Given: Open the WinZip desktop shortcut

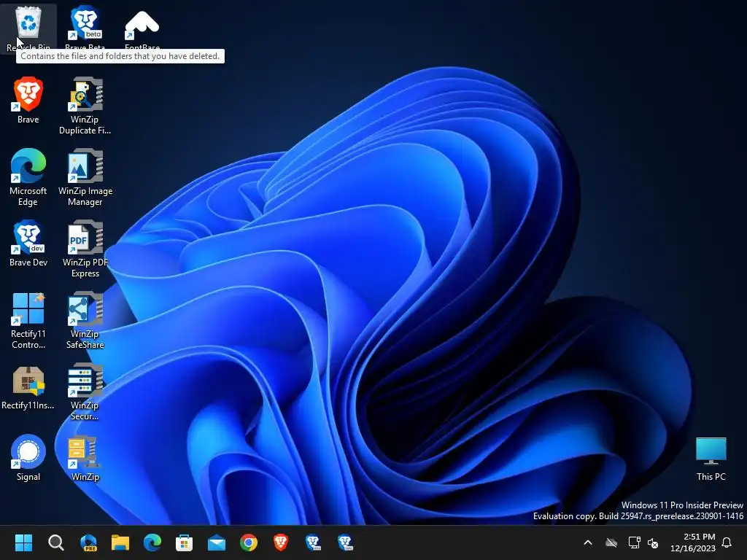Looking at the screenshot, I should coord(85,458).
